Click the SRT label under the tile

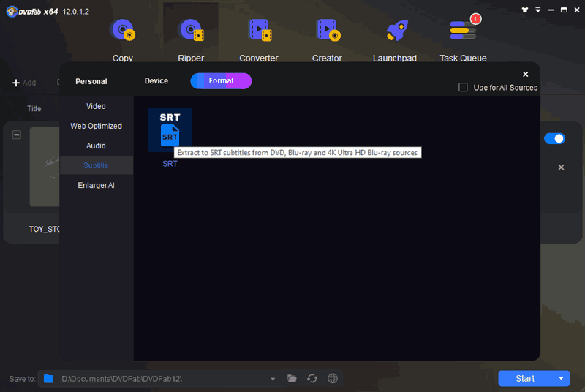(x=170, y=164)
